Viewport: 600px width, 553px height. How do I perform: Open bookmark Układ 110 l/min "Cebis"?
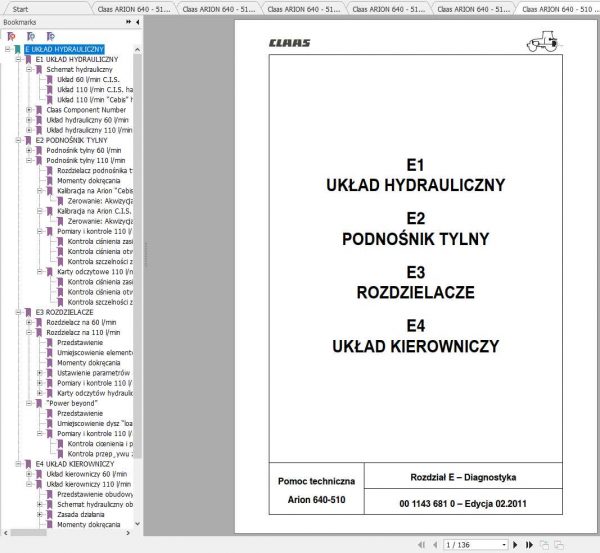95,100
